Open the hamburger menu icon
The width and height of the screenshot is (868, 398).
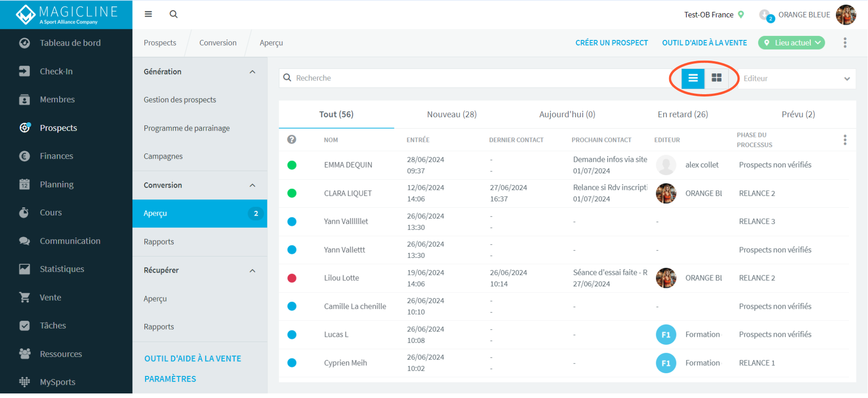coord(148,14)
